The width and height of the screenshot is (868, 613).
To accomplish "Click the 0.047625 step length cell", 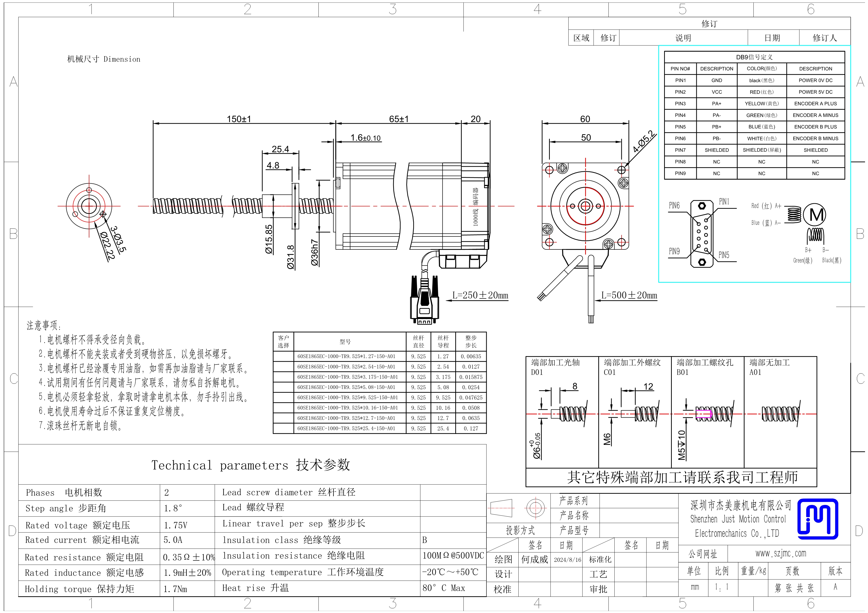I will click(471, 397).
